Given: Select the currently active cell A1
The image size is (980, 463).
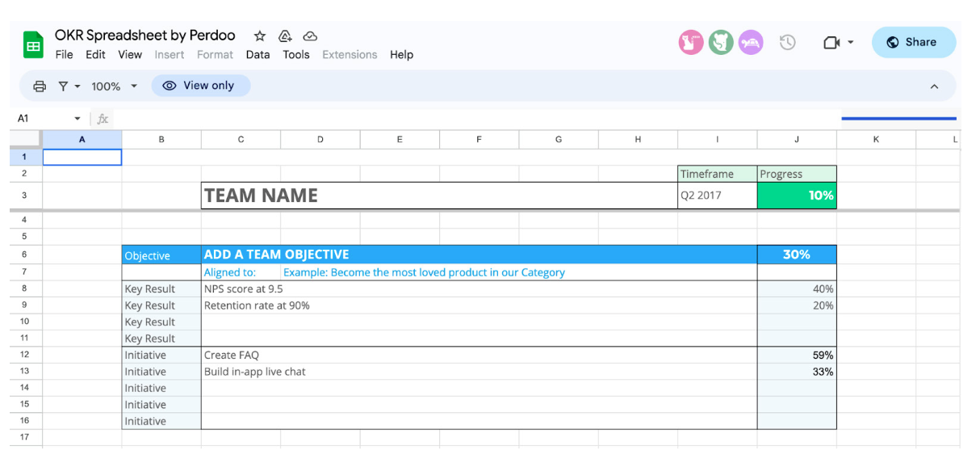Looking at the screenshot, I should [x=82, y=157].
